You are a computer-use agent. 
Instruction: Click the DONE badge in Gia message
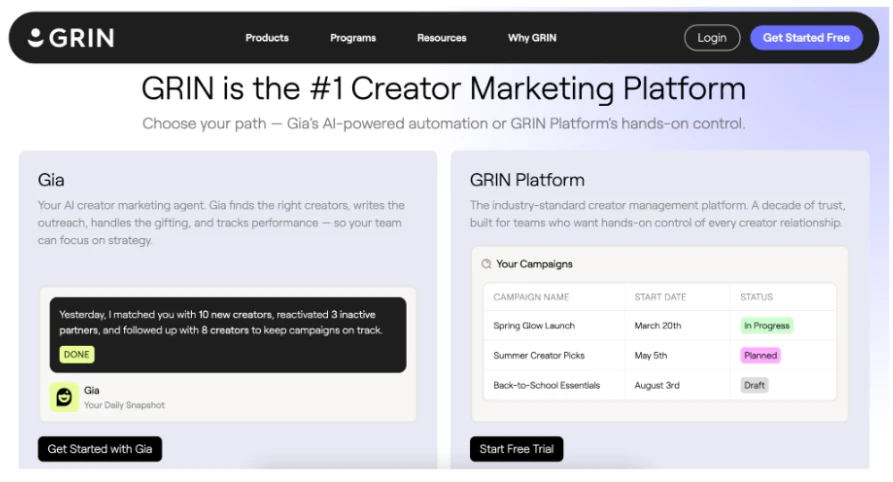coord(76,354)
